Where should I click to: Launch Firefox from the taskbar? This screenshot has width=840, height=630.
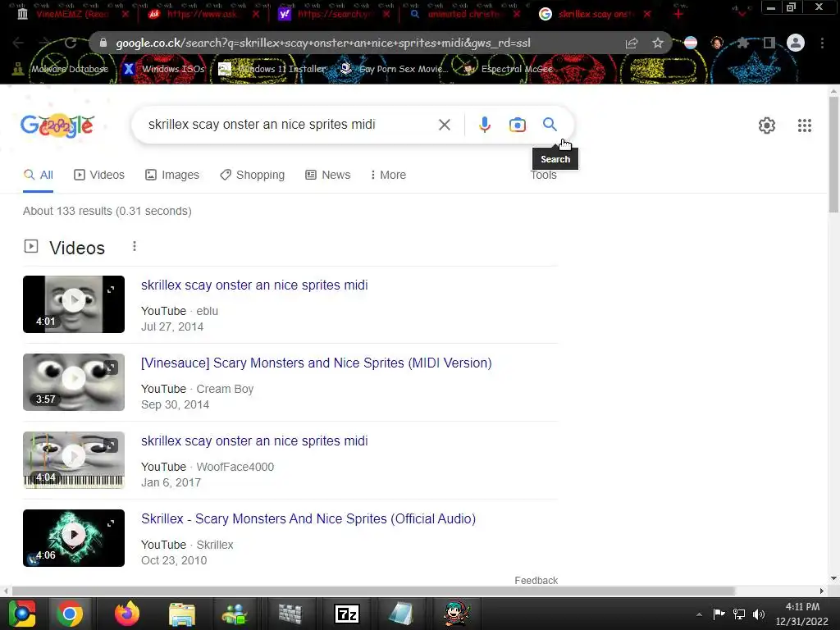pyautogui.click(x=127, y=614)
